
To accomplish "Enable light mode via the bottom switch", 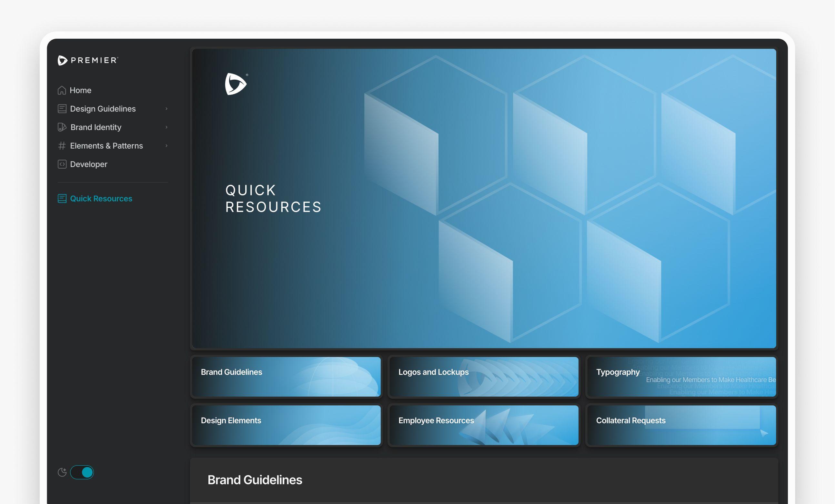I will pyautogui.click(x=82, y=472).
